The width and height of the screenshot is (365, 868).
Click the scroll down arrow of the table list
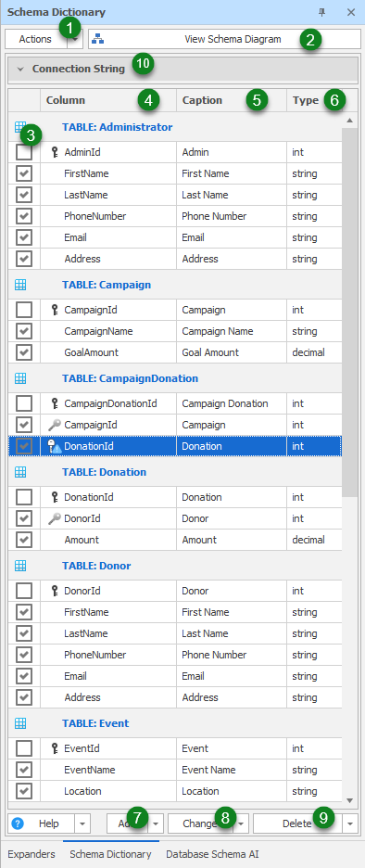[349, 800]
